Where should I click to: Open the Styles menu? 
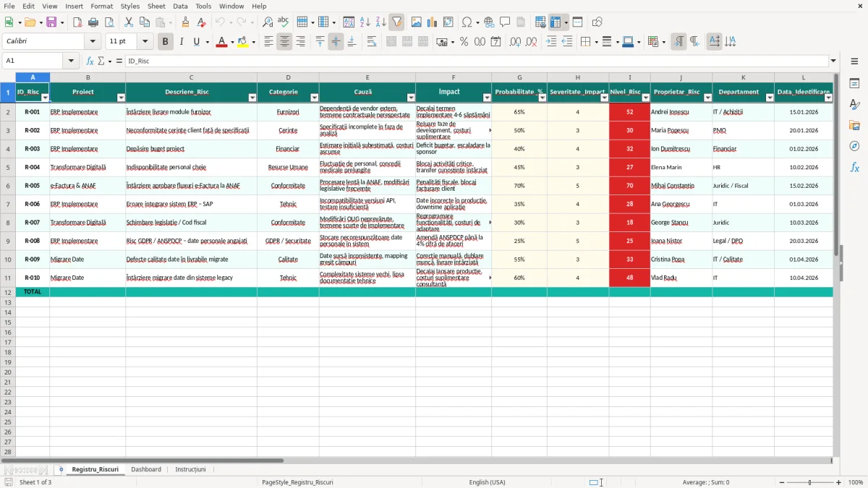[x=130, y=6]
